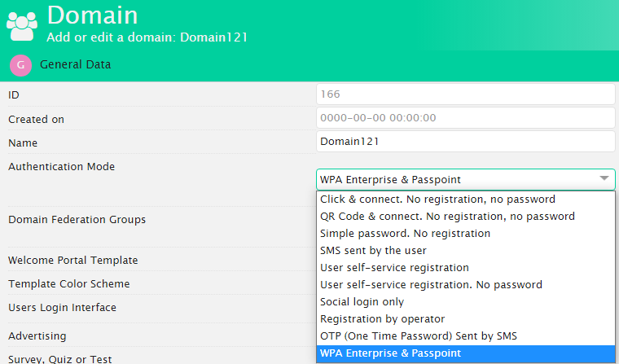The width and height of the screenshot is (619, 364).
Task: Select Registration by operator option
Action: click(382, 319)
